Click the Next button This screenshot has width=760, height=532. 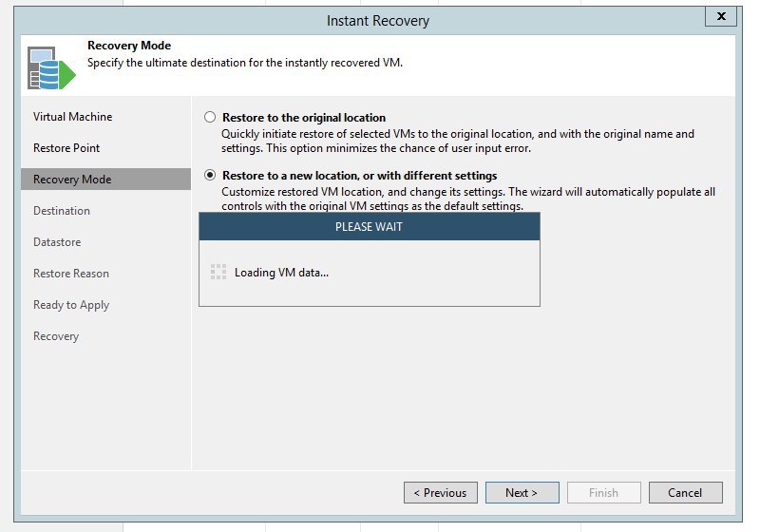click(522, 493)
